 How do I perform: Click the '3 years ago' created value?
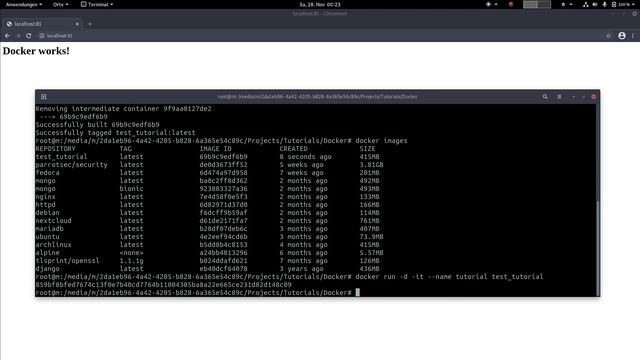tap(301, 269)
